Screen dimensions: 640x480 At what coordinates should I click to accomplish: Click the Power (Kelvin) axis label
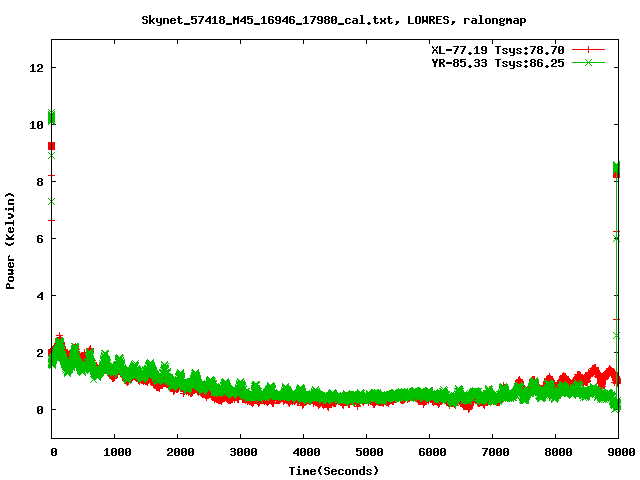click(10, 241)
